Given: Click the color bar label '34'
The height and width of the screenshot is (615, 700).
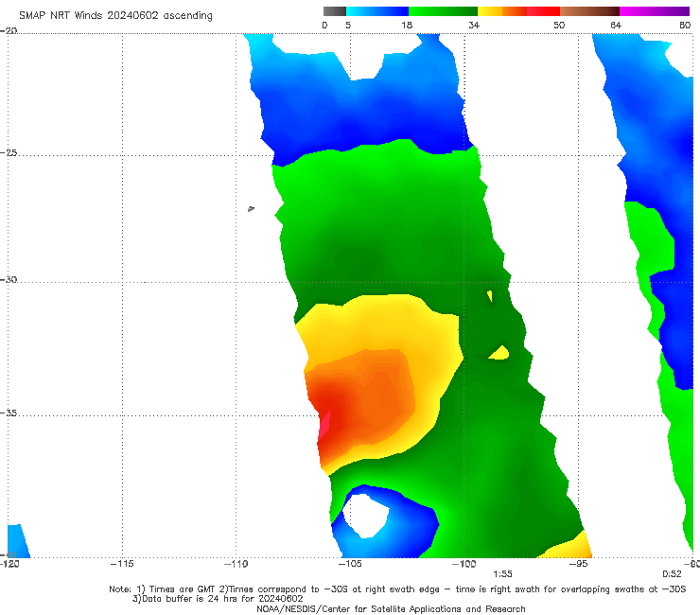Looking at the screenshot, I should [474, 26].
